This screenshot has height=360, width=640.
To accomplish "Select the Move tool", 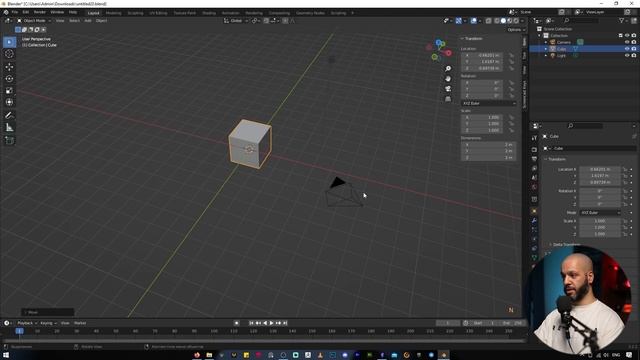I will click(x=9, y=67).
